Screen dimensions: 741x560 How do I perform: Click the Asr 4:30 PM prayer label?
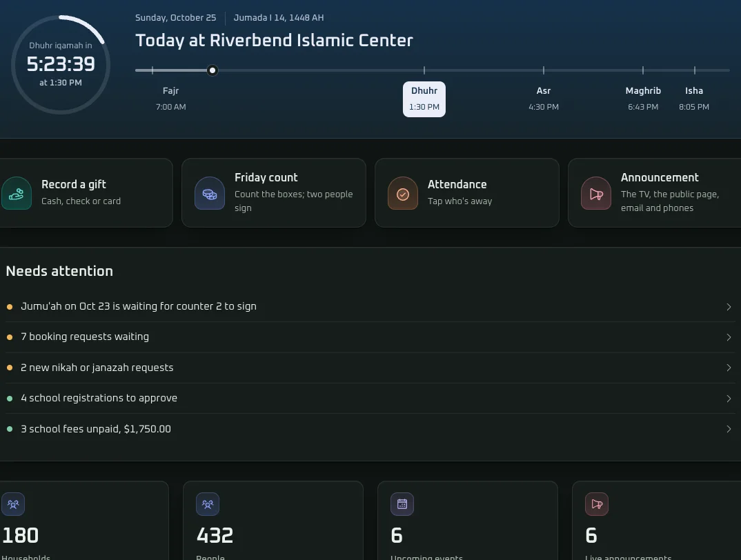pos(544,99)
